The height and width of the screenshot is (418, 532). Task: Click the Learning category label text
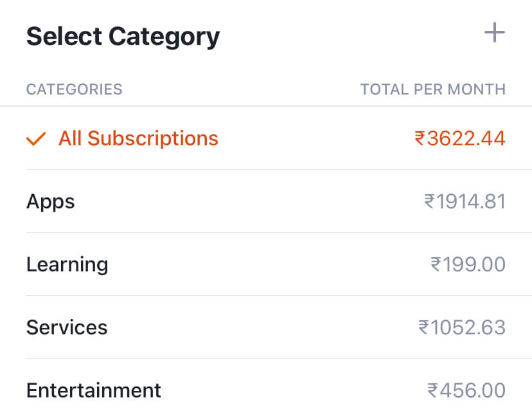(67, 264)
